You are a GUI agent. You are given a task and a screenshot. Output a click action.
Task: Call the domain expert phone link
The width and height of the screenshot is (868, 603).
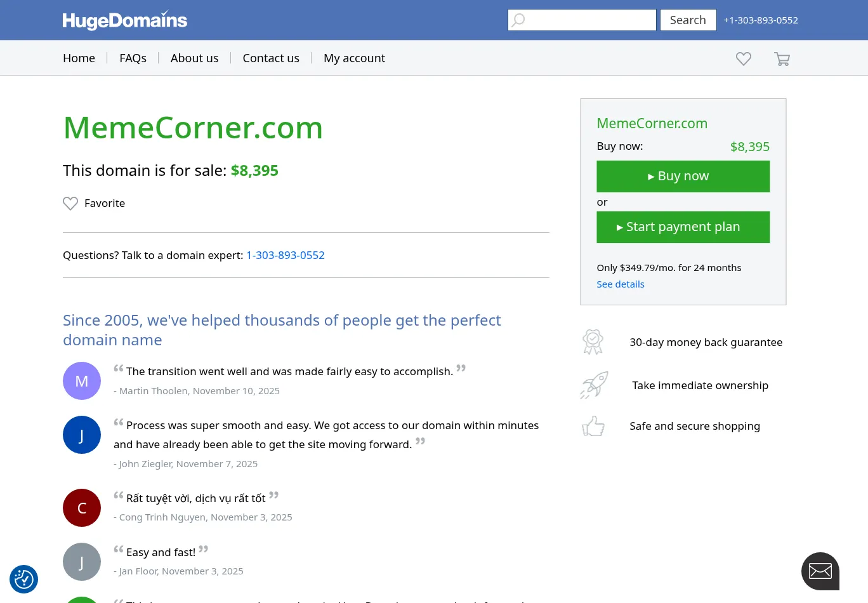pos(286,255)
